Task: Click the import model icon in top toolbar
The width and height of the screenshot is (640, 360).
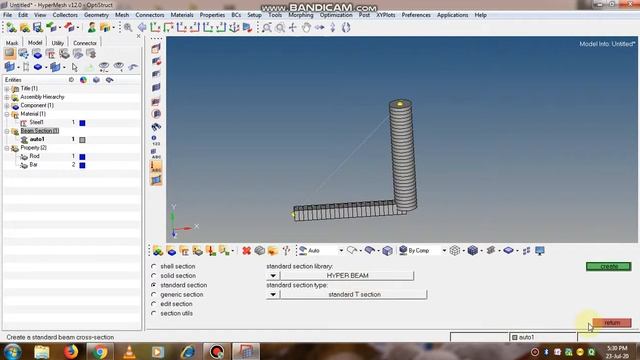Action: [51, 27]
